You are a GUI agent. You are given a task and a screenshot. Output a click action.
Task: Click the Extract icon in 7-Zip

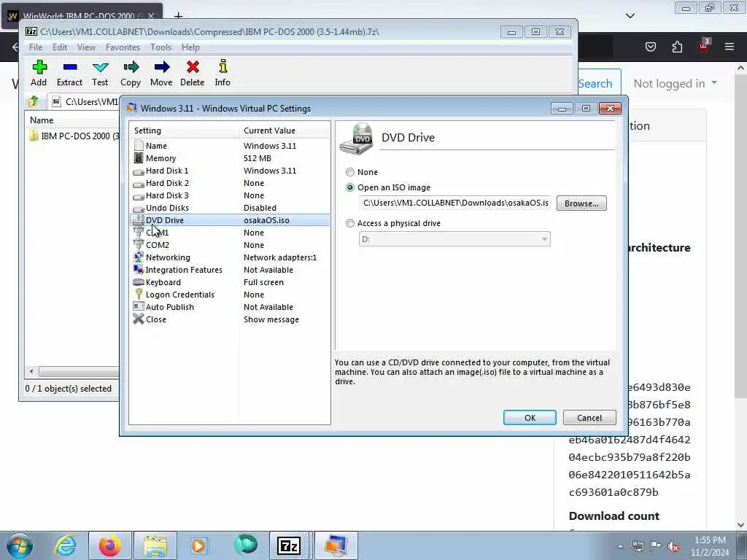69,73
